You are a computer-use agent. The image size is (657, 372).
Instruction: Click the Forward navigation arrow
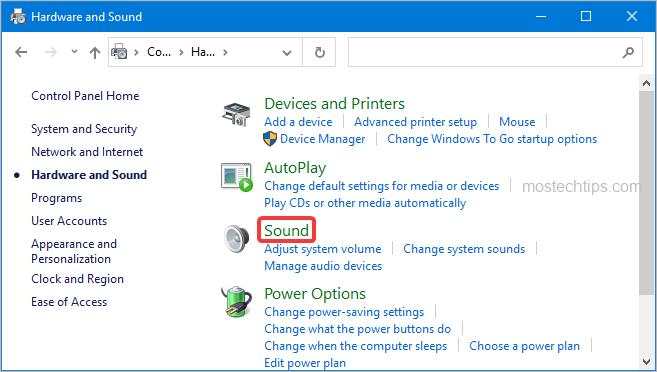click(50, 52)
